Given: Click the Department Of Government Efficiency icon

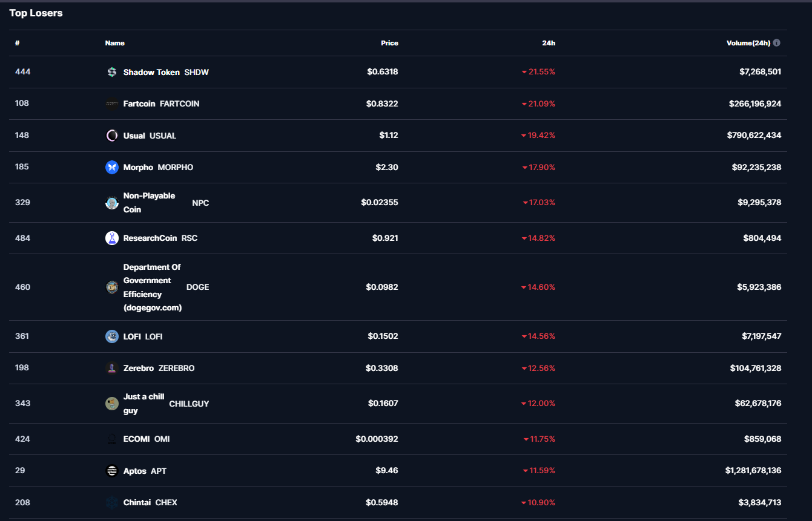Looking at the screenshot, I should [111, 287].
